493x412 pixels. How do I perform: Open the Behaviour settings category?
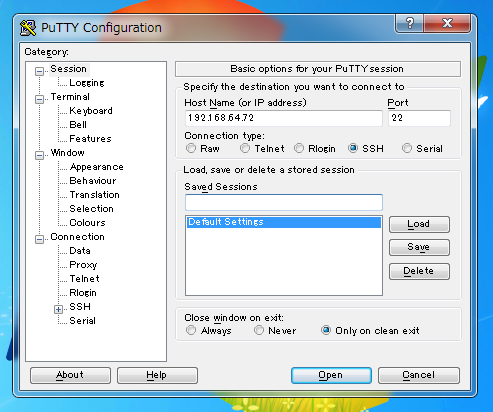[93, 181]
